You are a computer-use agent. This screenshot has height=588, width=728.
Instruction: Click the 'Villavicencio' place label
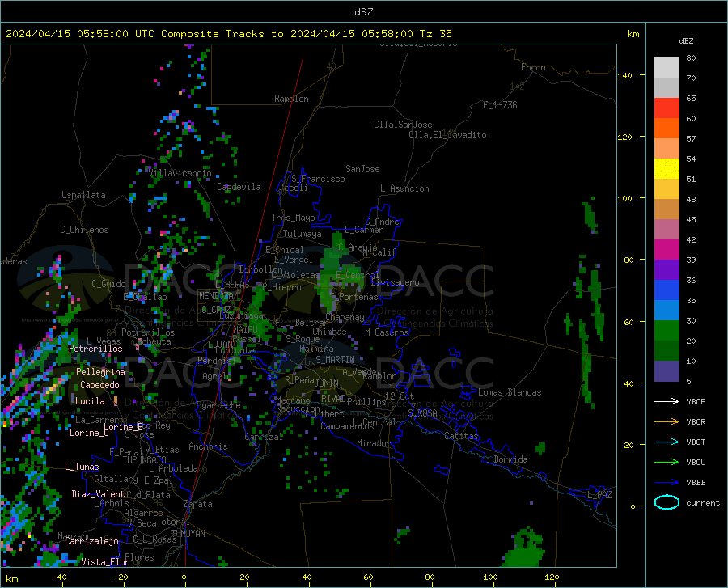click(180, 173)
